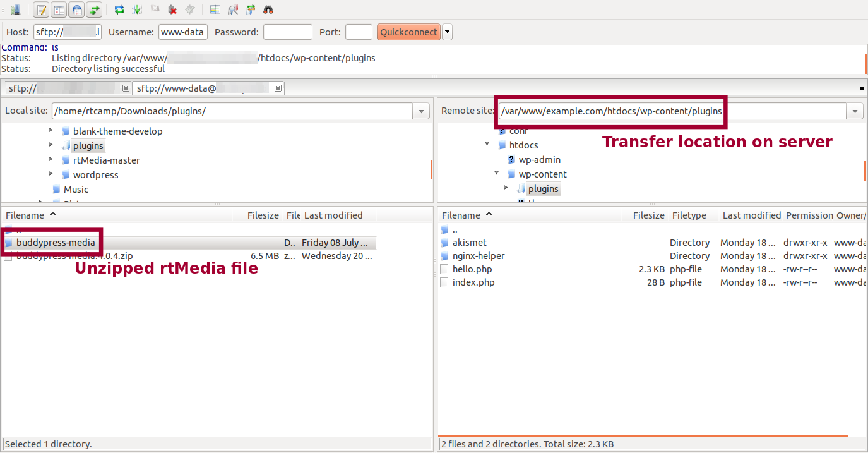Toggle local directory tree display

59,9
